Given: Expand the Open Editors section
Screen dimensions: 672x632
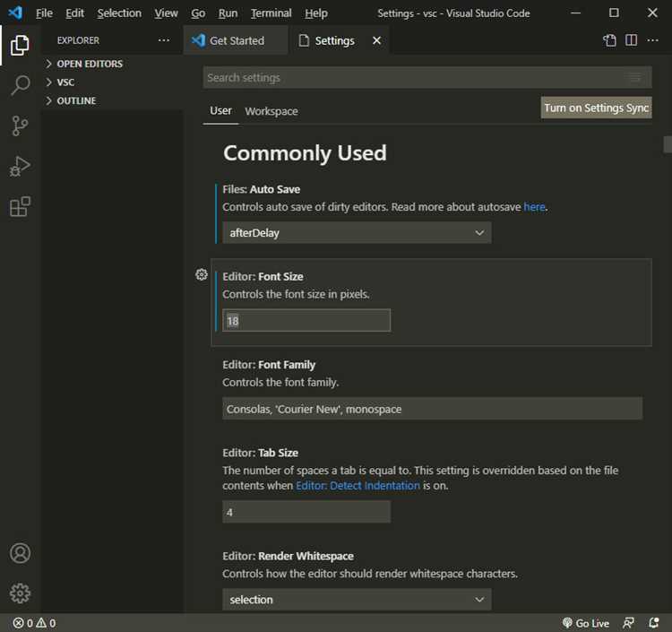Looking at the screenshot, I should point(90,64).
